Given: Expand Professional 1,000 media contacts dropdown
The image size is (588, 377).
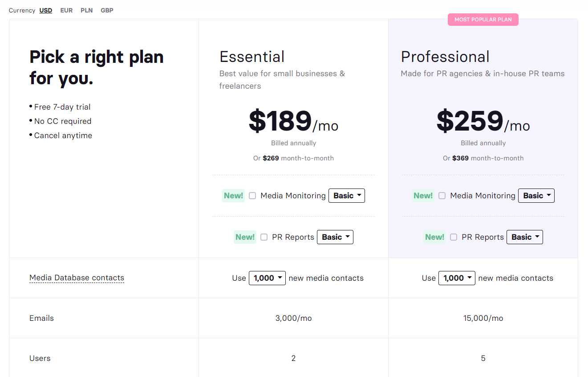Looking at the screenshot, I should (457, 278).
